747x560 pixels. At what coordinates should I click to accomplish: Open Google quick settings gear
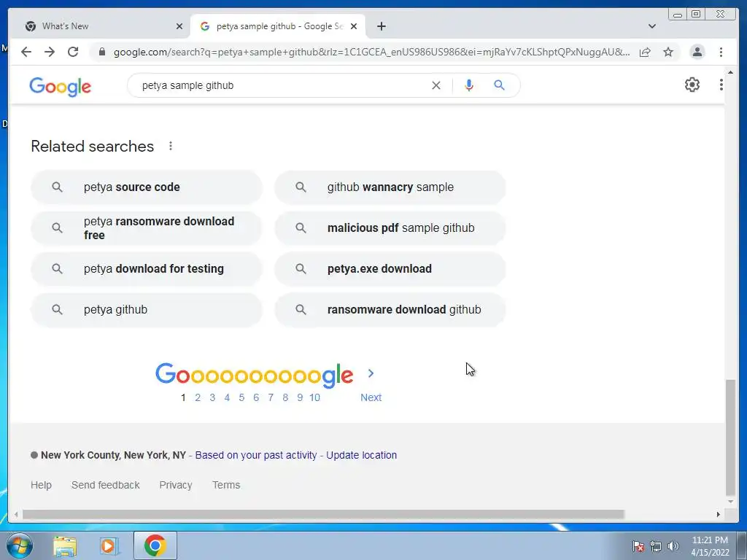tap(692, 85)
